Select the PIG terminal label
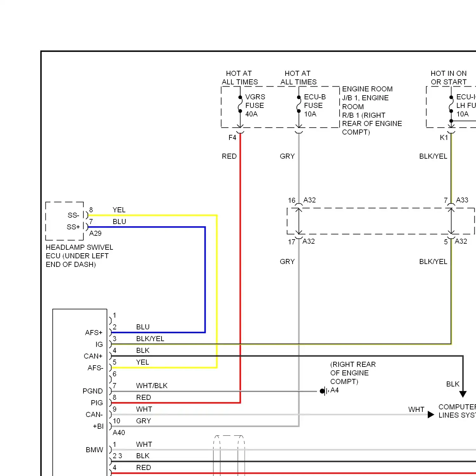Screen dimensions: 476x476 click(x=97, y=403)
